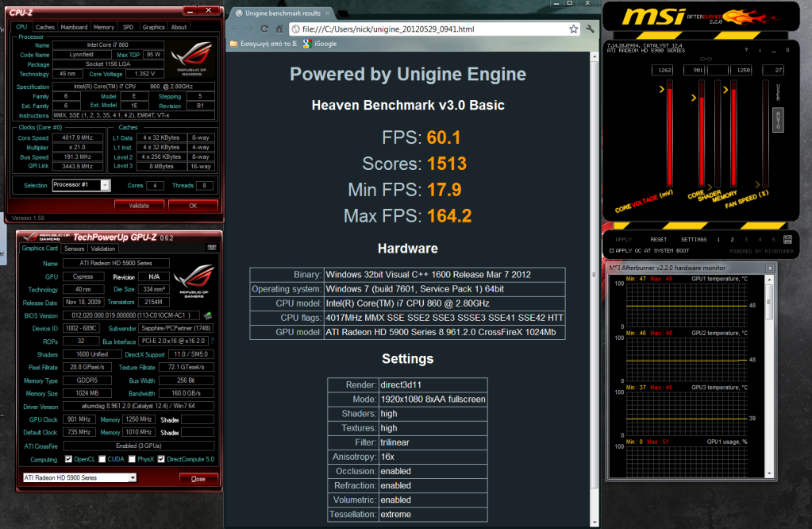
Task: Click the Scores value 1513
Action: pos(447,164)
